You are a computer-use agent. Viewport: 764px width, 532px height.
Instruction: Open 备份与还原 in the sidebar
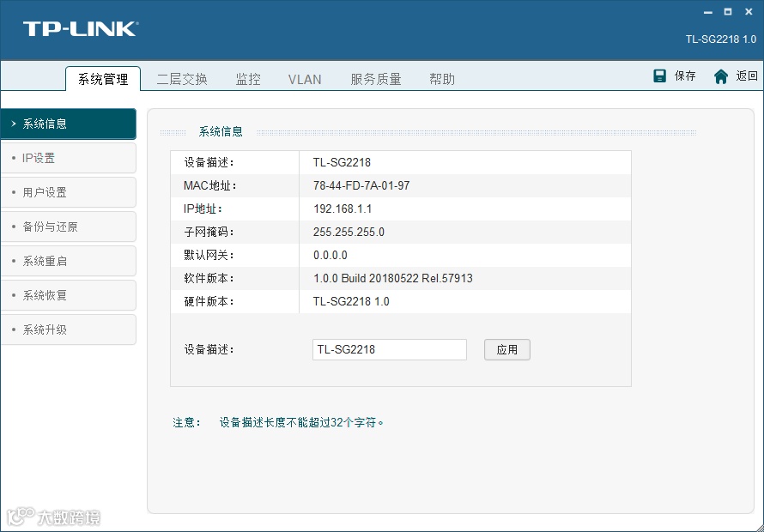(x=68, y=227)
